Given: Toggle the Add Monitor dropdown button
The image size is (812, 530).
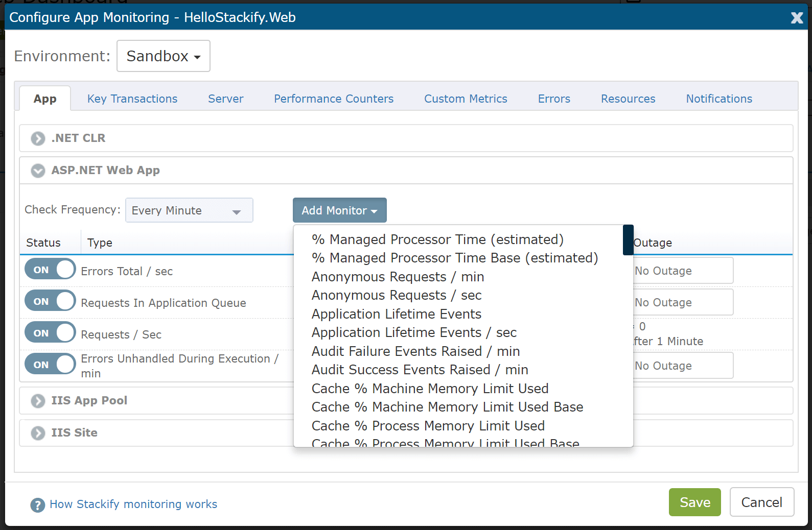Looking at the screenshot, I should coord(340,210).
